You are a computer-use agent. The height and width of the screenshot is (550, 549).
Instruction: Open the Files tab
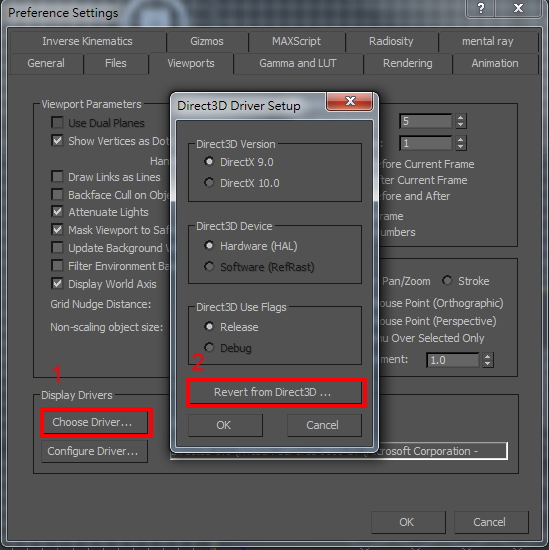tap(115, 63)
